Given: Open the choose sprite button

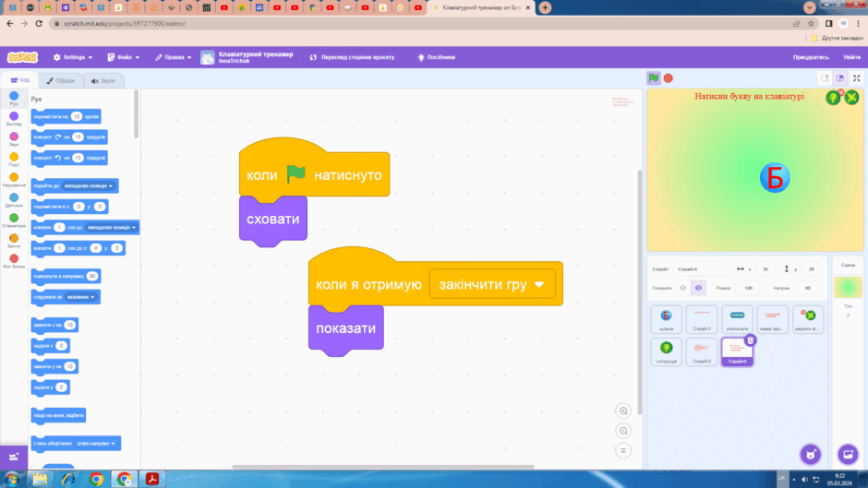Looking at the screenshot, I should pyautogui.click(x=811, y=454).
